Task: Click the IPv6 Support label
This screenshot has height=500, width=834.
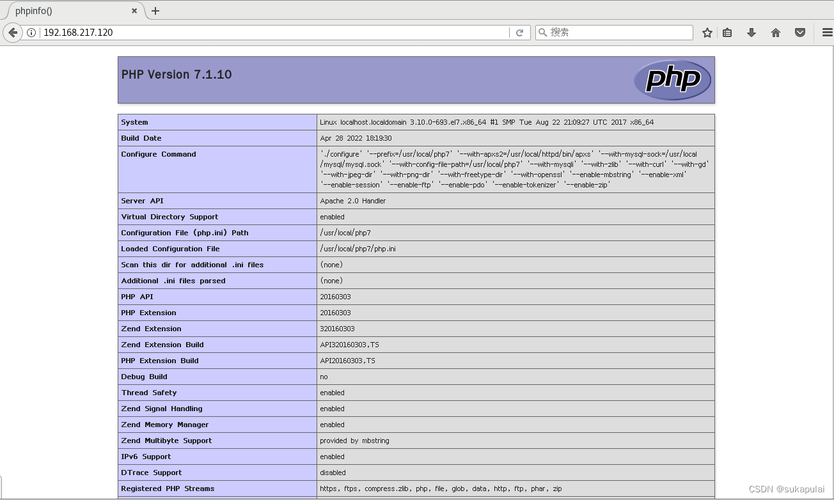Action: (x=146, y=456)
